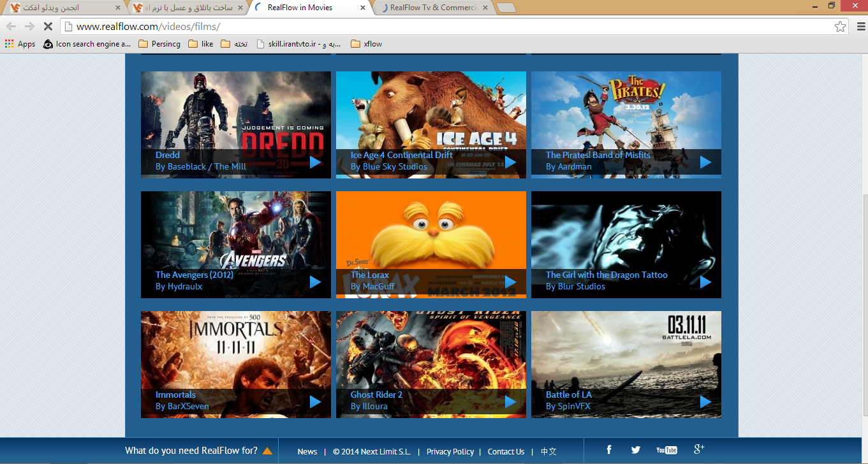Screen dimensions: 868x464
Task: Open the Chrome menu button
Action: [x=861, y=26]
